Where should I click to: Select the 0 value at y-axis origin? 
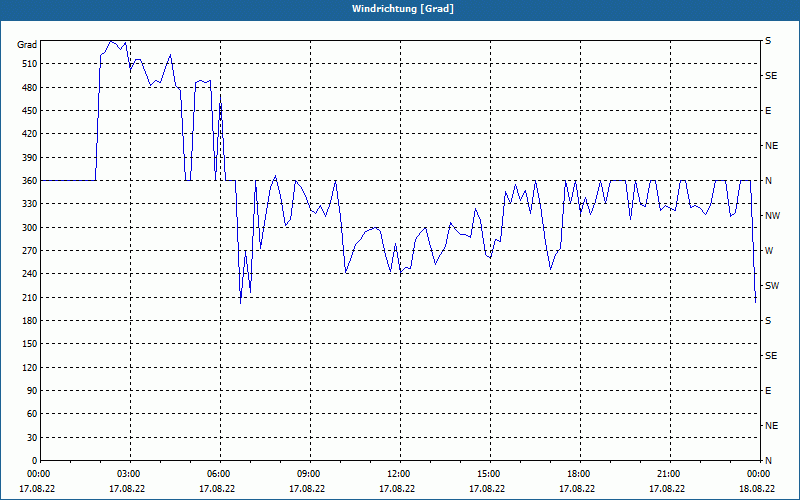pyautogui.click(x=34, y=461)
